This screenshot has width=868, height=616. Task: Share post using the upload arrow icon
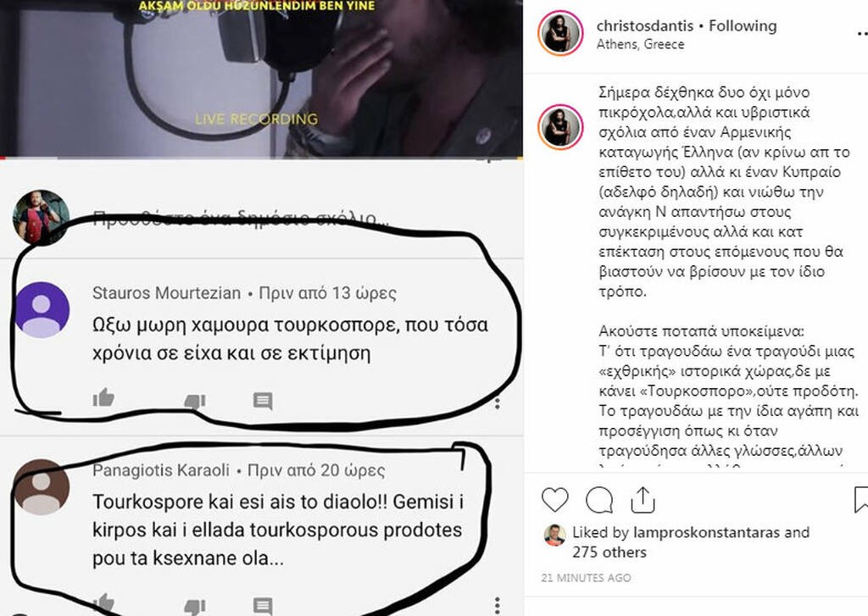point(643,500)
